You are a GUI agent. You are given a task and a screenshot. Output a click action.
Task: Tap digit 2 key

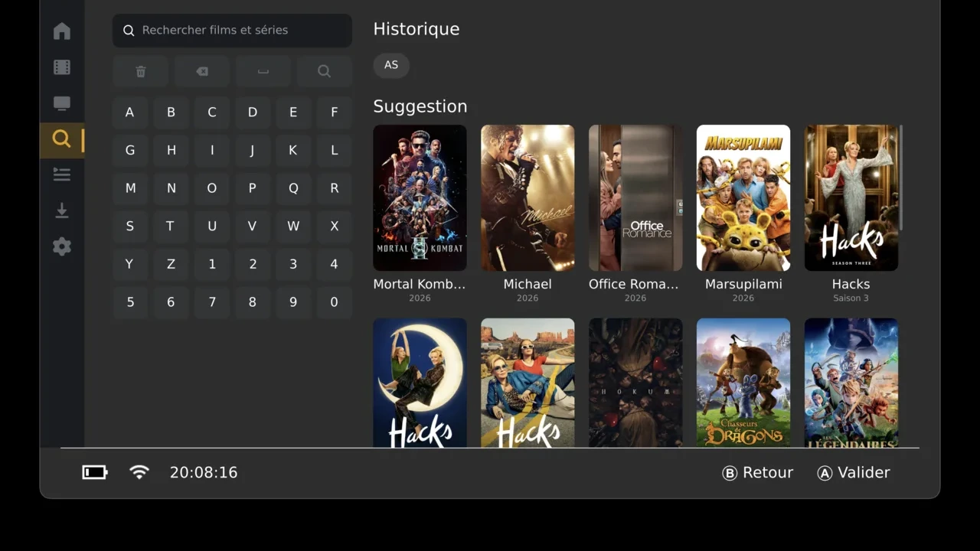(x=253, y=264)
